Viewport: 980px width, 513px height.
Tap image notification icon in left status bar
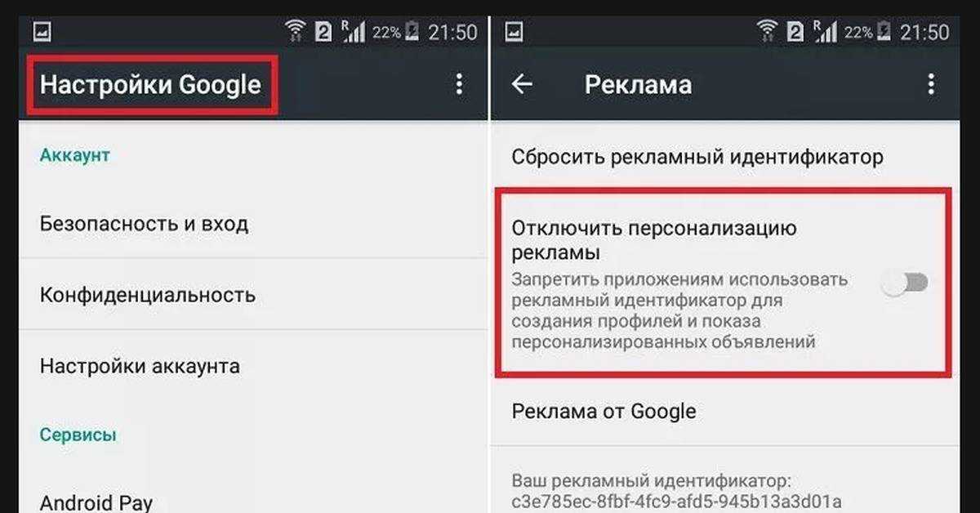tap(42, 33)
